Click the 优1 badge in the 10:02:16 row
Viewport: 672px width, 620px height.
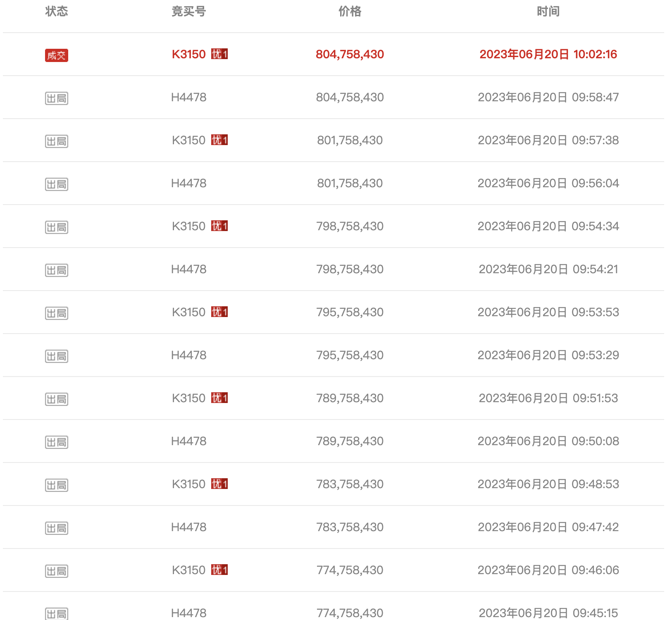(219, 54)
